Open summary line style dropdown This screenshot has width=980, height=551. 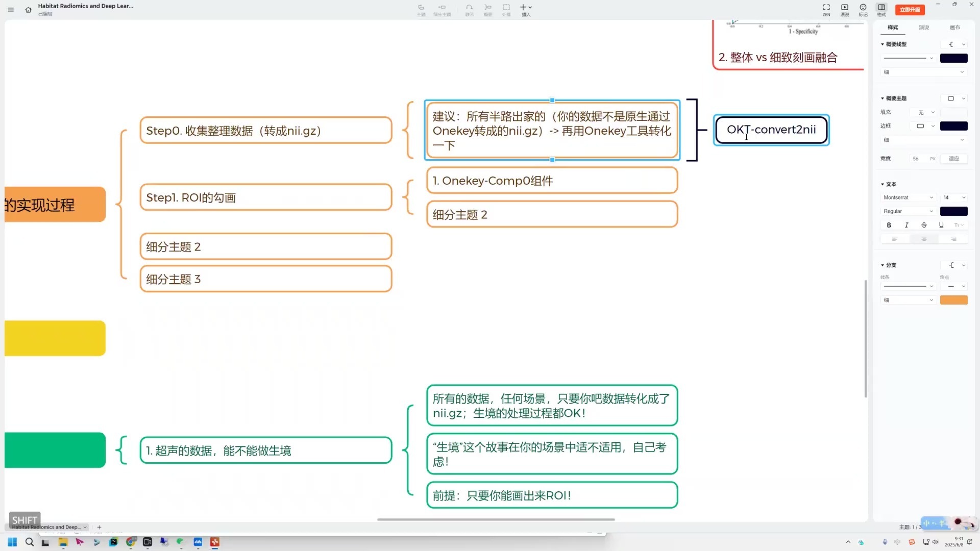pos(908,58)
